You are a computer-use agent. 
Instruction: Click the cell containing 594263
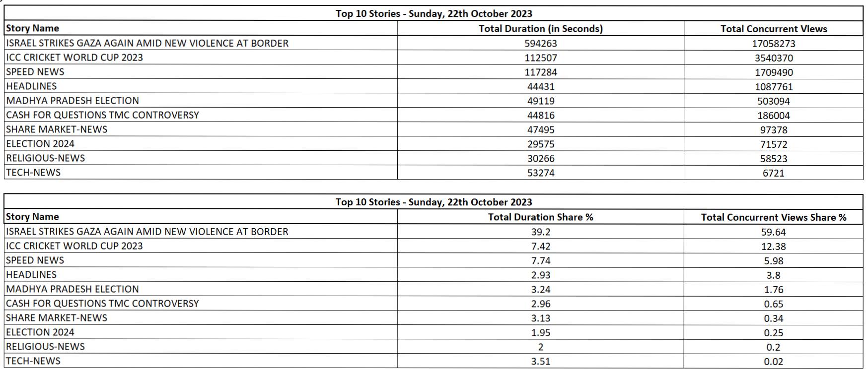[x=540, y=44]
